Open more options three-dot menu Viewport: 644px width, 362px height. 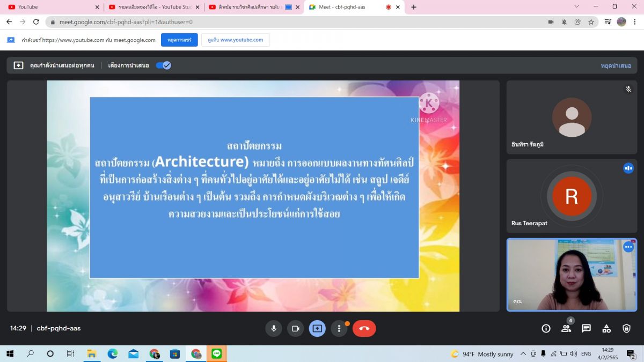(339, 328)
